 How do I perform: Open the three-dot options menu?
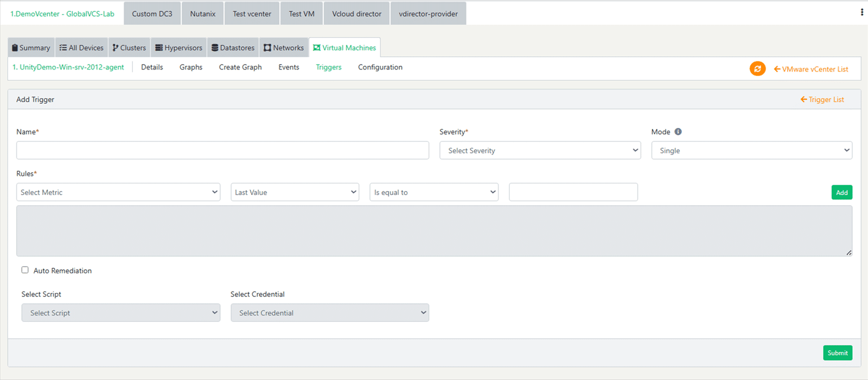tap(861, 12)
